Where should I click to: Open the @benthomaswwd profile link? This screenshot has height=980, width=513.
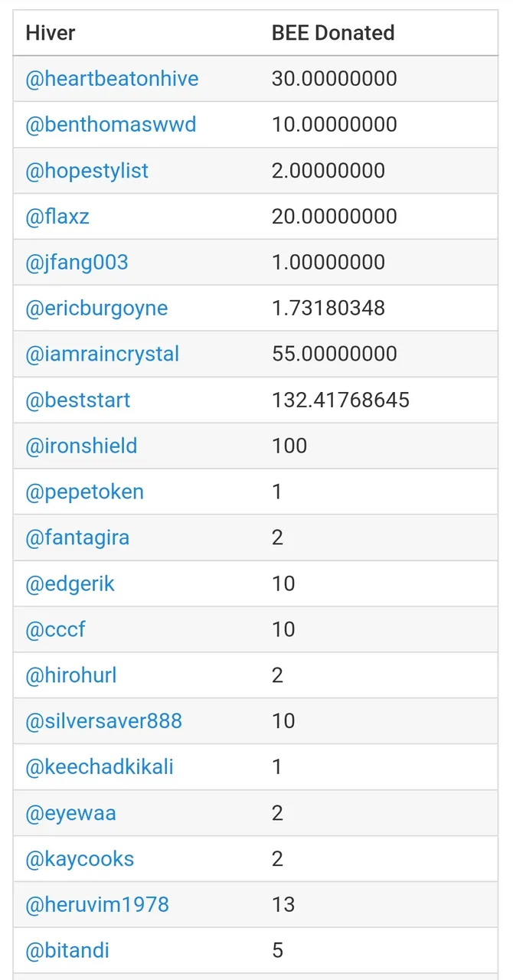click(x=111, y=125)
